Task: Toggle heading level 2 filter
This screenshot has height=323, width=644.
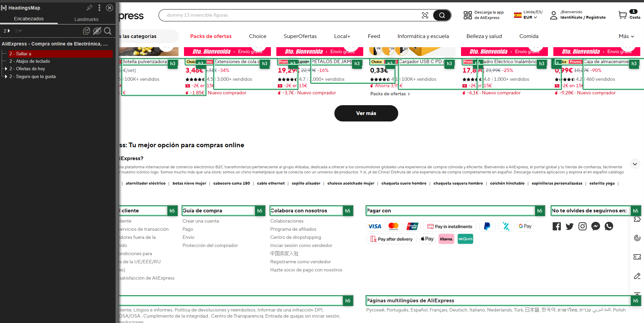Action: [x=6, y=31]
